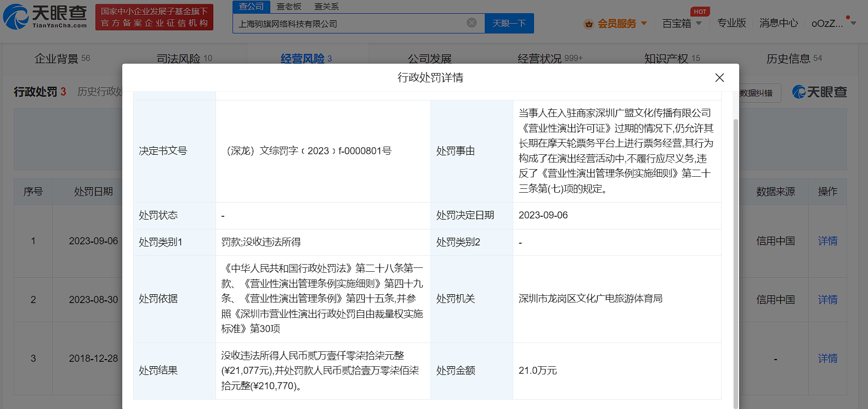Select the 查公司 search tab
The image size is (868, 409).
(252, 7)
